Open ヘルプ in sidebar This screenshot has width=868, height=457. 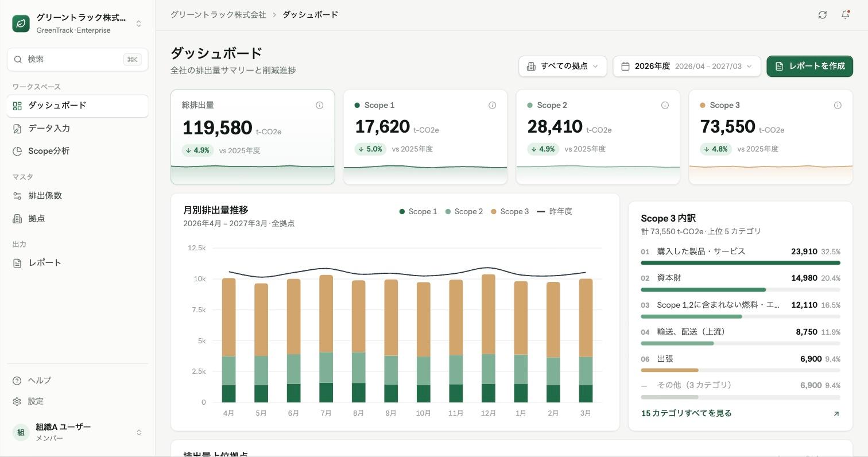(x=77, y=381)
